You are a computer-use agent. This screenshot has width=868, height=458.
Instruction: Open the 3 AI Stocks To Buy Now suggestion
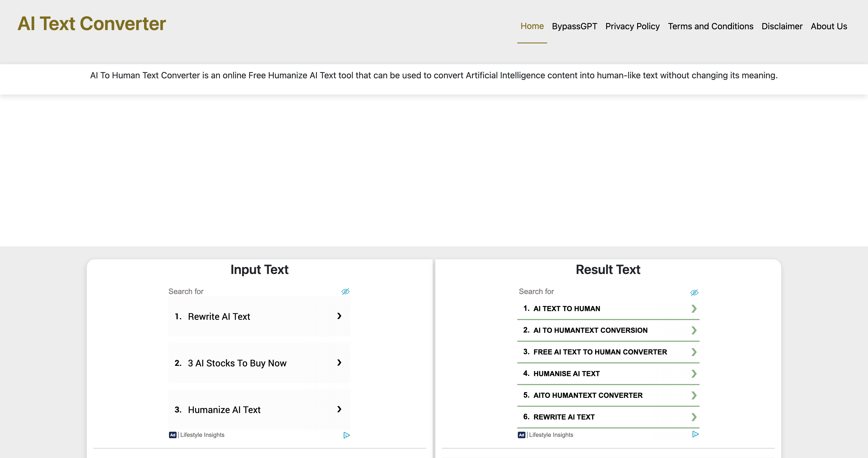(260, 363)
